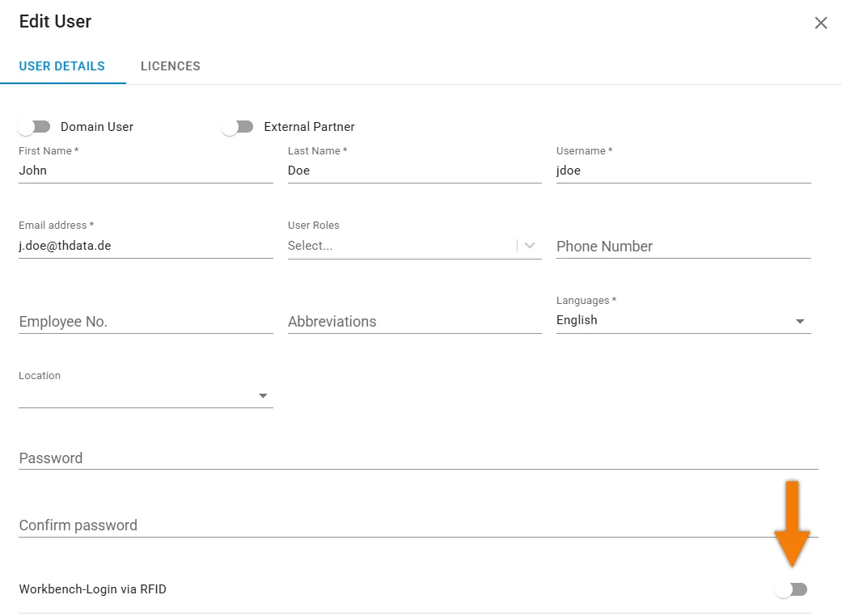The height and width of the screenshot is (616, 842).
Task: Toggle the Domain User switch
Action: tap(34, 127)
